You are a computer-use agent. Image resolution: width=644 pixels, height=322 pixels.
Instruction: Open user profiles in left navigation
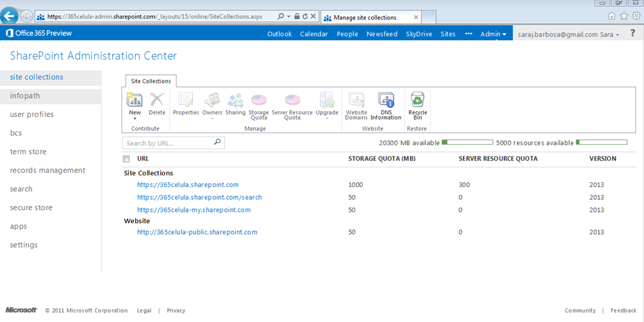point(31,114)
